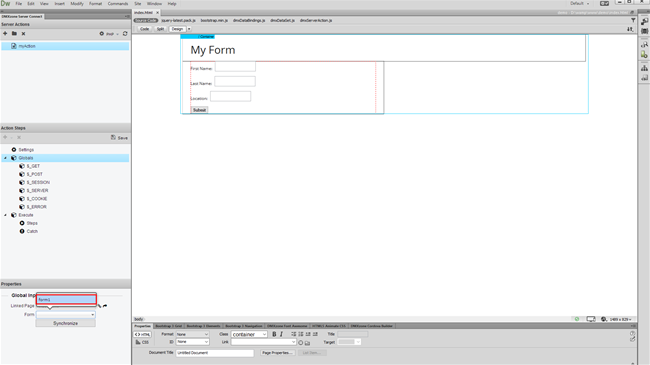Screen dimensions: 650x365
Task: Open the Class dropdown showing container
Action: pos(249,334)
